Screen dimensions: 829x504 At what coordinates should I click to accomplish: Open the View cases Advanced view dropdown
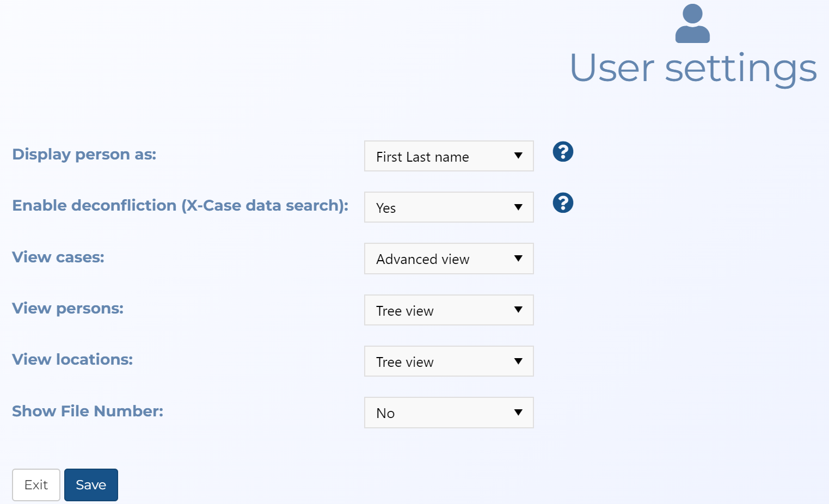(449, 259)
